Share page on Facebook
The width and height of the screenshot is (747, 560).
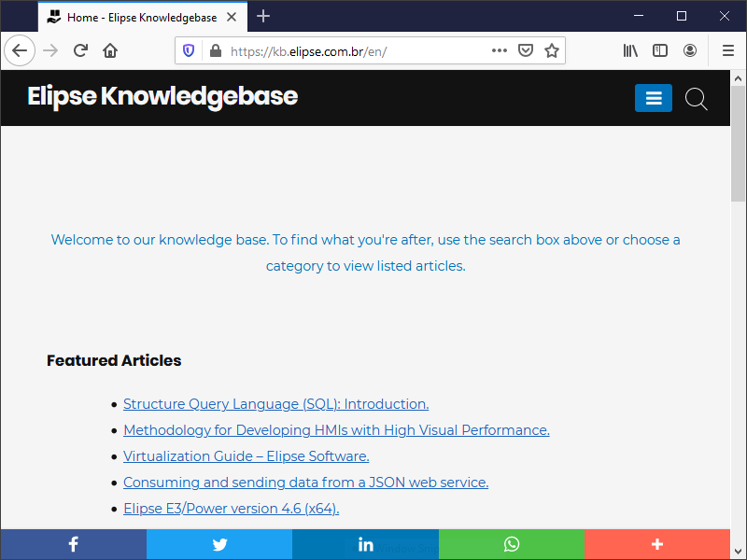coord(73,545)
